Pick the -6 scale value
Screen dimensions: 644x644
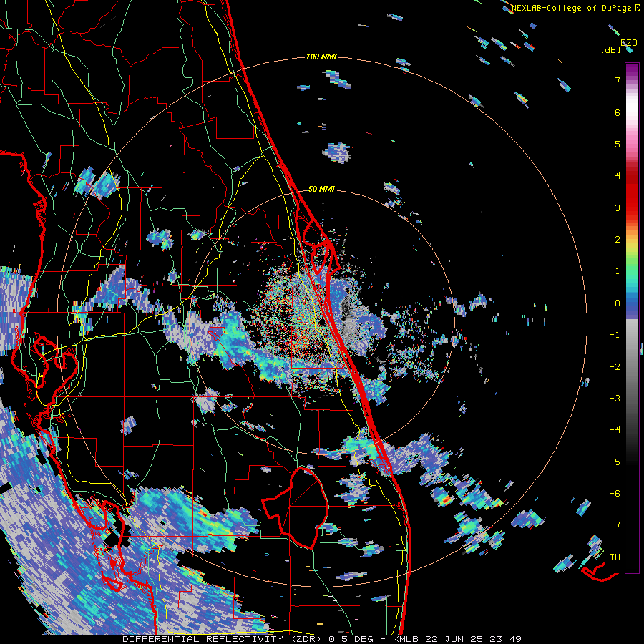point(615,494)
